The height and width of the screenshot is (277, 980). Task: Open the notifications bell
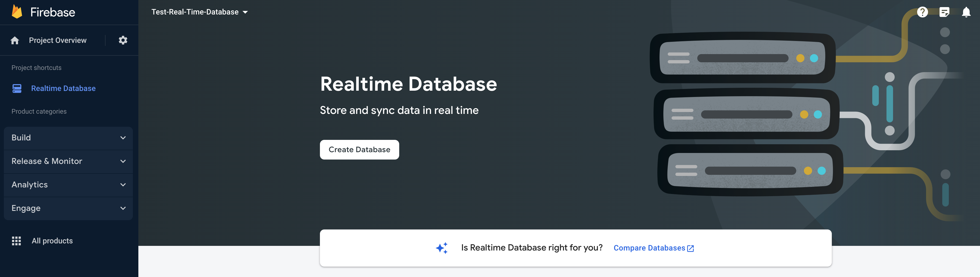966,12
